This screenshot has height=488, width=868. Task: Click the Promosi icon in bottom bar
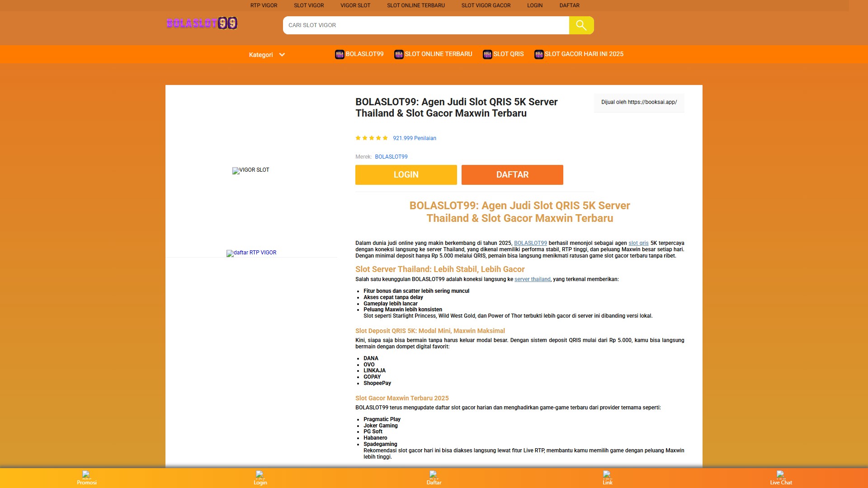coord(86,474)
